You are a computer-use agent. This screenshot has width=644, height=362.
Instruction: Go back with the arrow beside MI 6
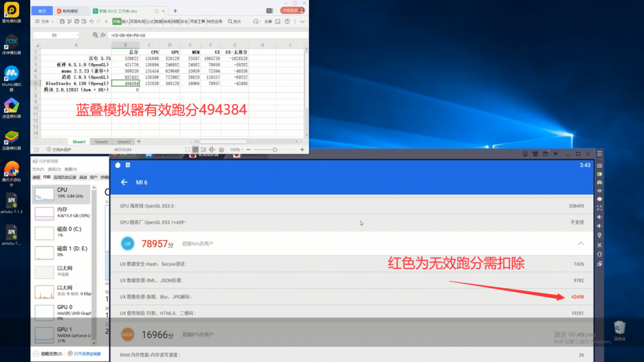pos(124,182)
